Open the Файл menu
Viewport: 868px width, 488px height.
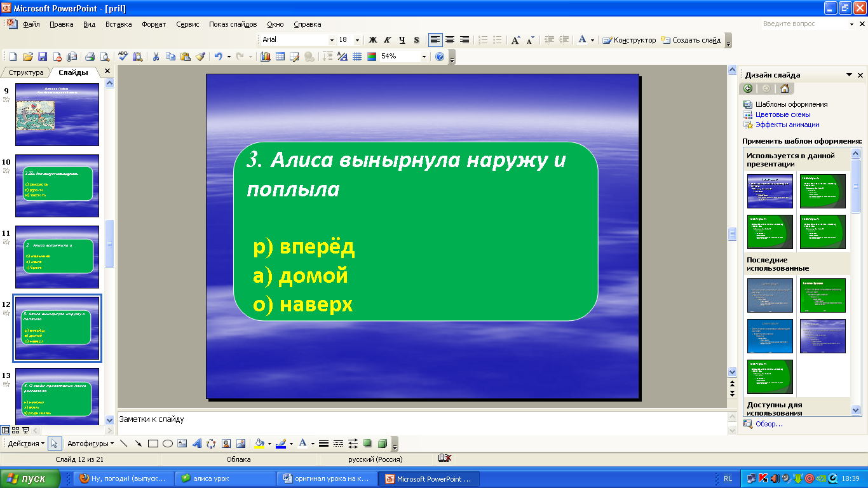(31, 24)
